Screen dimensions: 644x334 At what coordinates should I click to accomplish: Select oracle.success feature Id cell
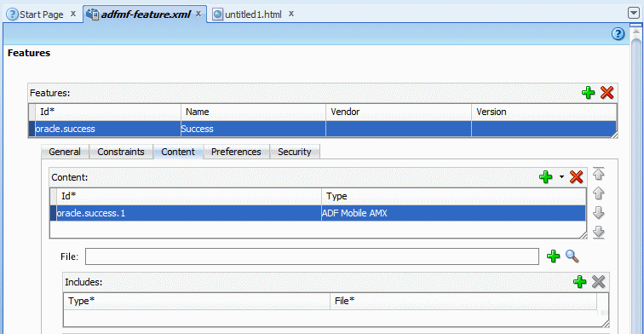pyautogui.click(x=108, y=129)
